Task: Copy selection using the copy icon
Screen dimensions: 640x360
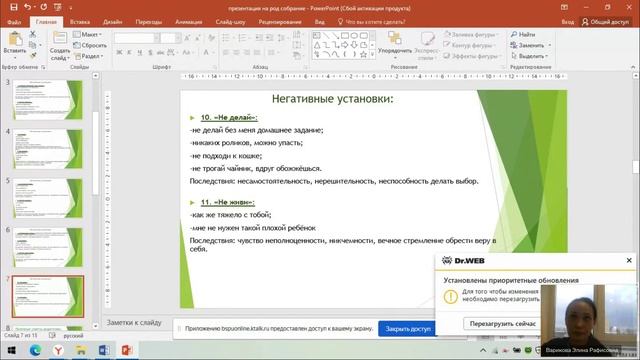Action: (x=33, y=44)
